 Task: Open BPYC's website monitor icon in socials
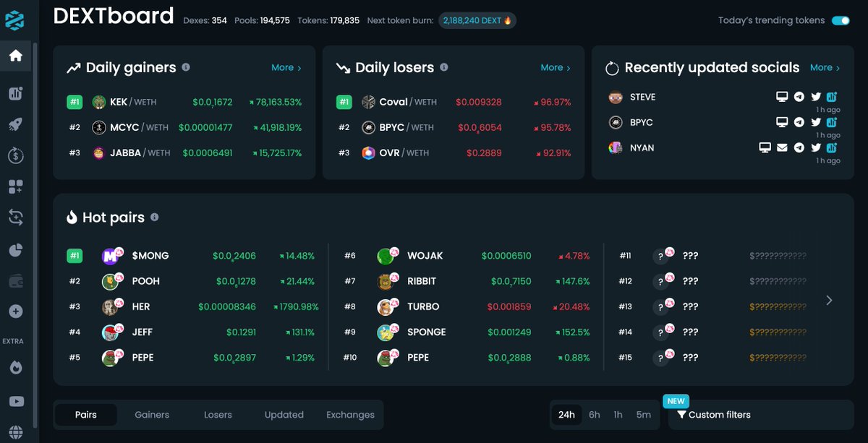click(782, 122)
